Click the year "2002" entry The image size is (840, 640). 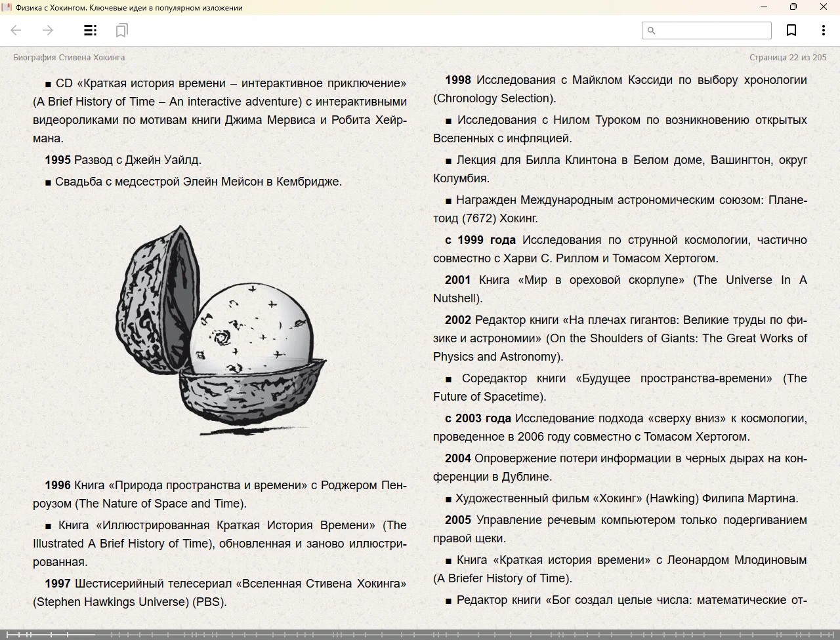click(458, 320)
